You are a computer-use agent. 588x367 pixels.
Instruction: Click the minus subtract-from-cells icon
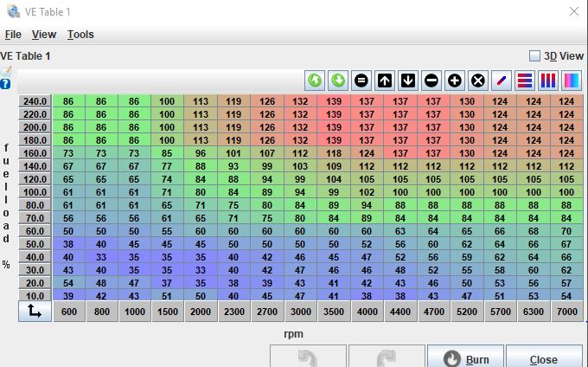tap(431, 80)
